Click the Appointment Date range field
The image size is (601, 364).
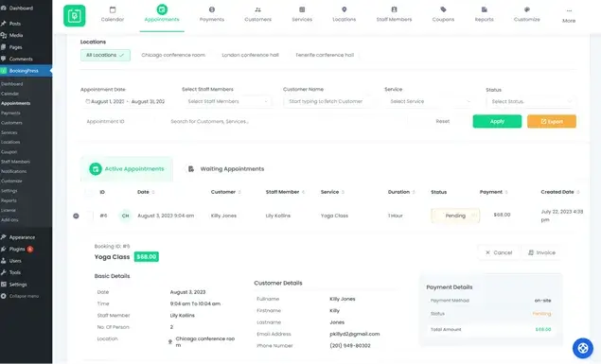(x=126, y=101)
